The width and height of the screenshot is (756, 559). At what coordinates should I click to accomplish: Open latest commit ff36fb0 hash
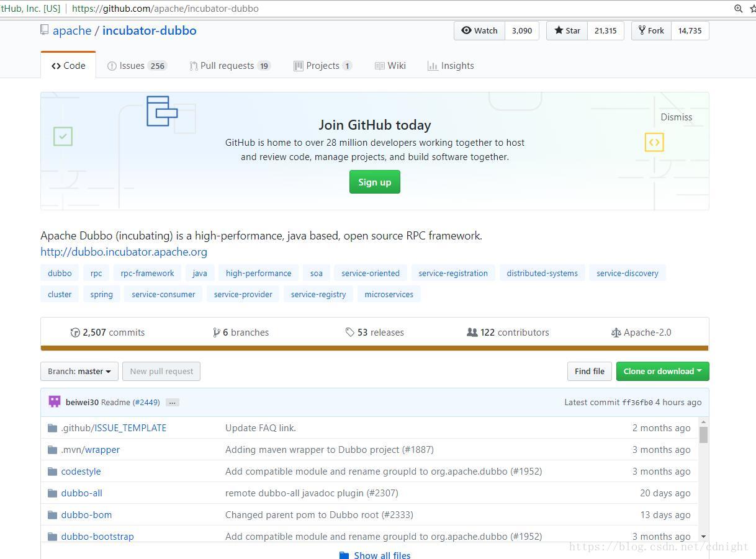pos(637,403)
